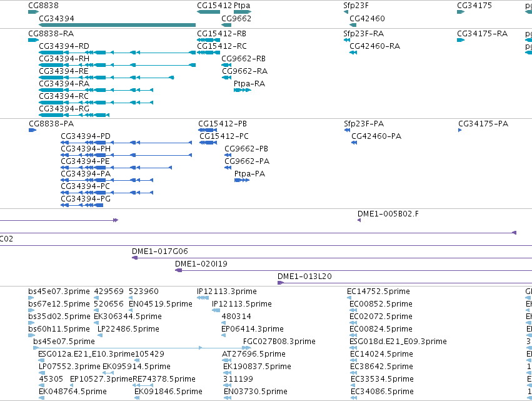Click the CG34394-RD transcript model
Screen dimensions: 532x401
(x=117, y=53)
